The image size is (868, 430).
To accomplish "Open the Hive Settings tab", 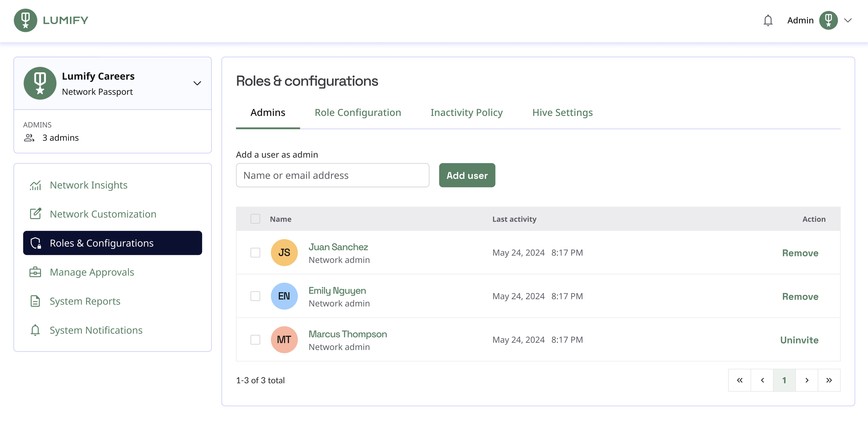I will pos(562,112).
